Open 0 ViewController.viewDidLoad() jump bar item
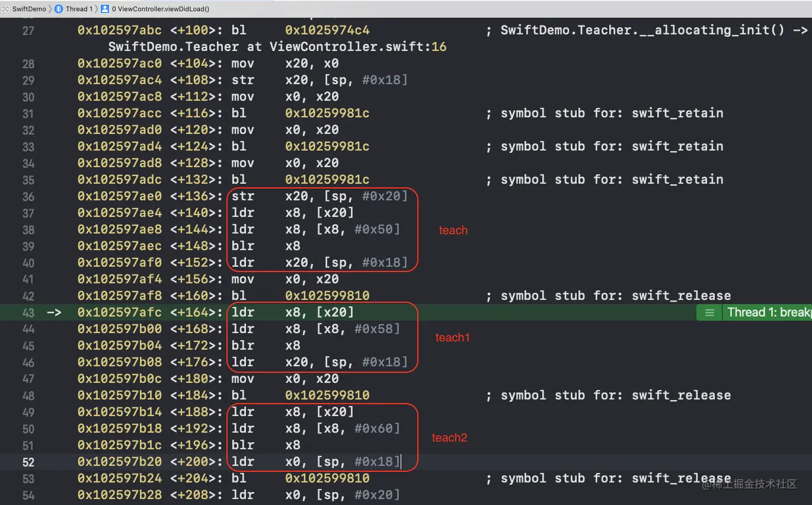The image size is (812, 505). (161, 9)
